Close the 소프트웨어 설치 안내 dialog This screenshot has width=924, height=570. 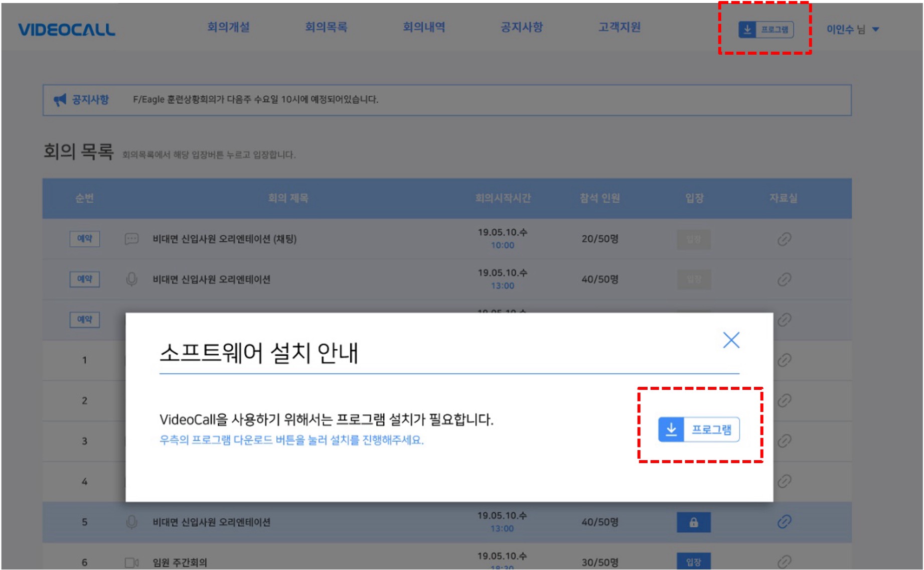731,340
